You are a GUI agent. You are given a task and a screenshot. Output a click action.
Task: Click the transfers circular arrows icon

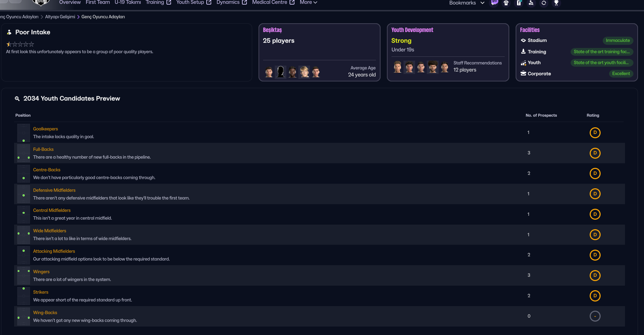[x=544, y=3]
